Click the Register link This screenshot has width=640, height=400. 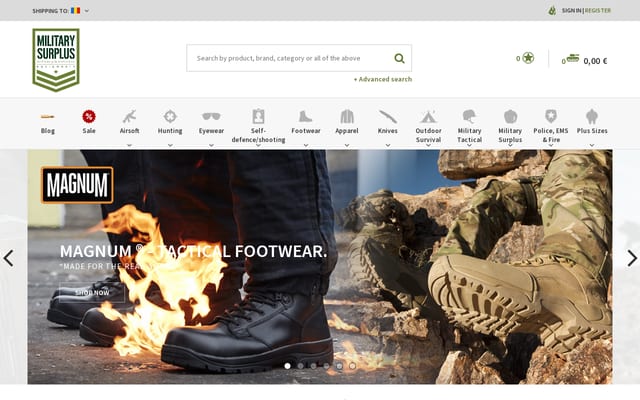pos(598,11)
